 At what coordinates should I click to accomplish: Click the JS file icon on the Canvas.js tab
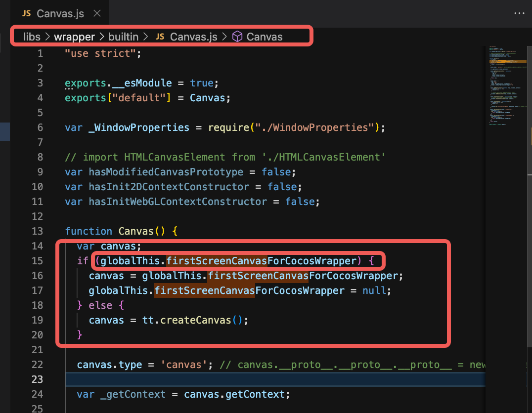[27, 13]
